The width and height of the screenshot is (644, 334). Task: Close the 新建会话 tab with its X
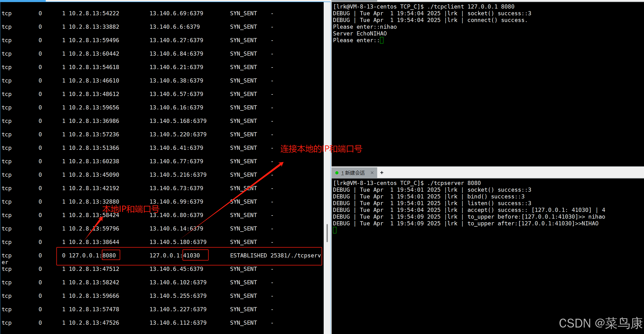coord(372,173)
